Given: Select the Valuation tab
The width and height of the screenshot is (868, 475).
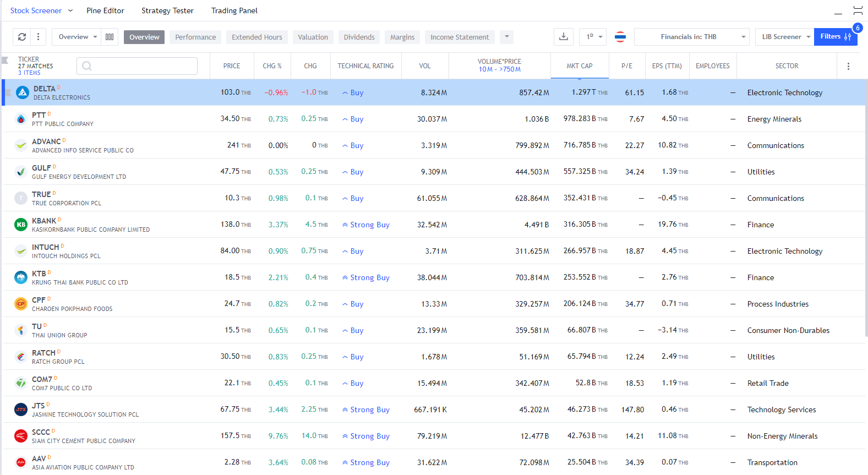Looking at the screenshot, I should pos(313,37).
